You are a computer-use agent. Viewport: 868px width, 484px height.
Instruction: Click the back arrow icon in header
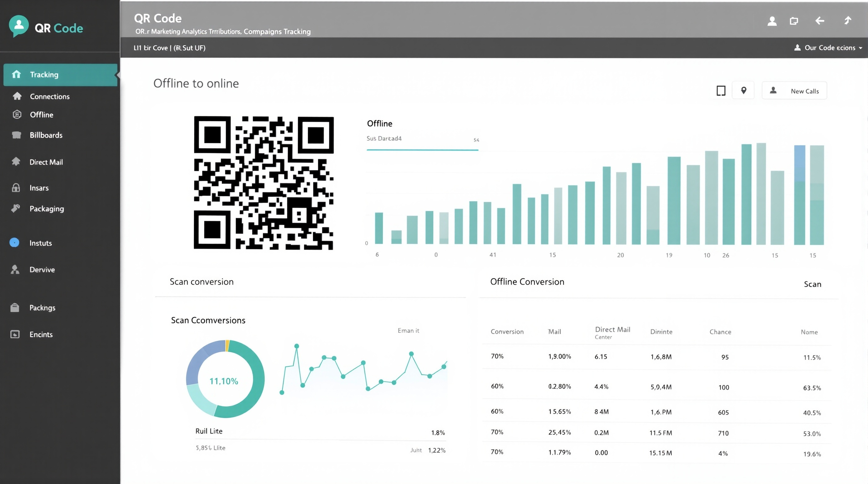click(820, 21)
